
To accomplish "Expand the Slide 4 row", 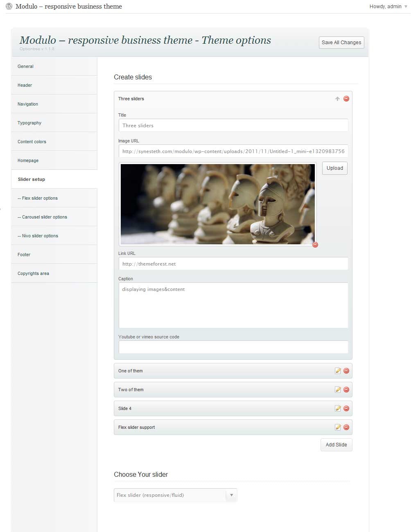I will [233, 408].
